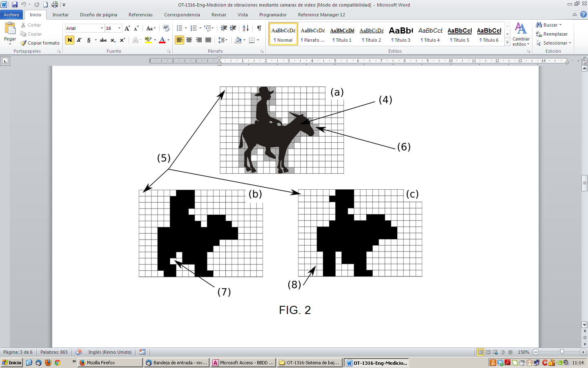Switch to the Insertar ribbon tab
Viewport: 588px width, 368px height.
click(x=60, y=15)
